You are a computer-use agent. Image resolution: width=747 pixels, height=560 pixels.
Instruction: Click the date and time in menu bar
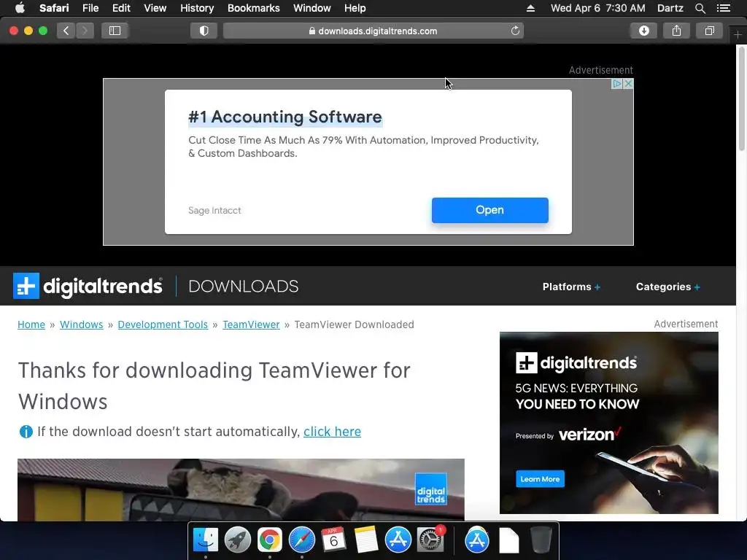coord(598,8)
